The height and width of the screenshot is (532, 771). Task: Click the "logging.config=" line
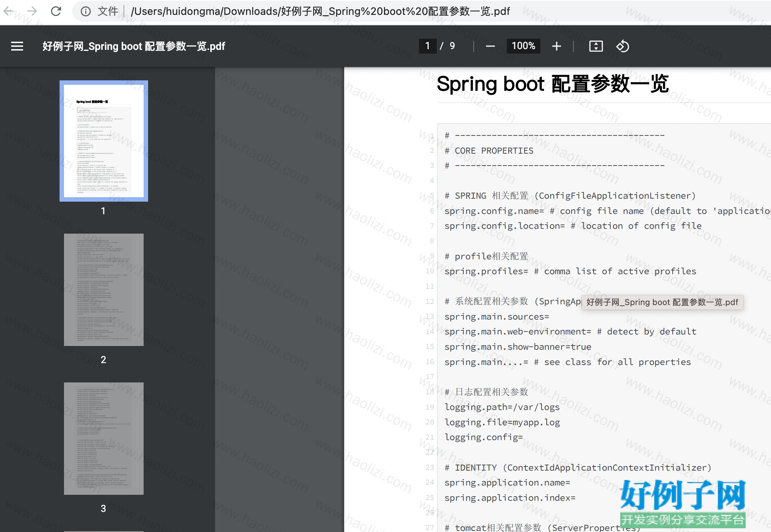[484, 437]
